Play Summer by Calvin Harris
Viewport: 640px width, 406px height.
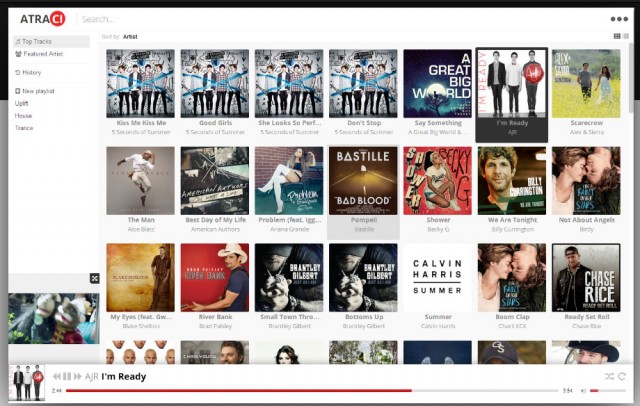coord(438,278)
